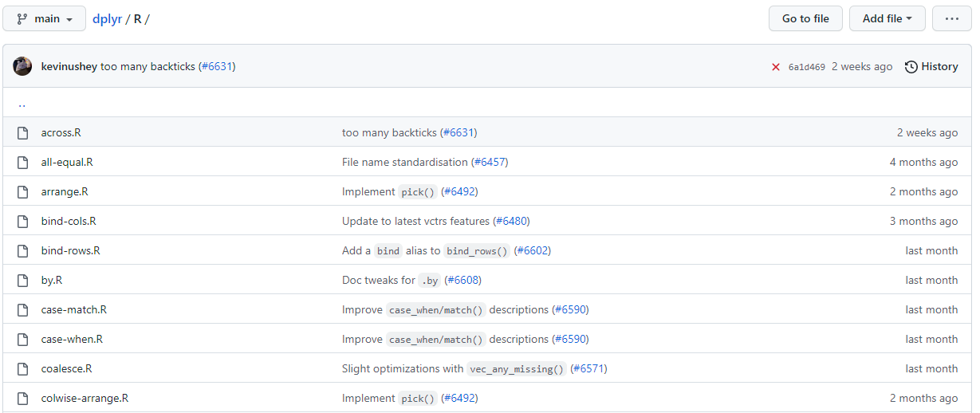This screenshot has width=980, height=413.
Task: Expand the Add file dropdown
Action: (887, 18)
